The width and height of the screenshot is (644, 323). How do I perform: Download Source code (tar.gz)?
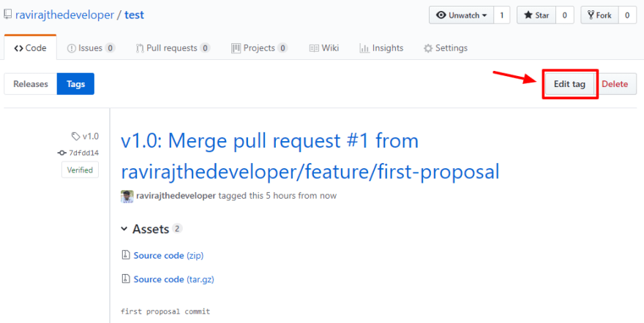coord(173,279)
